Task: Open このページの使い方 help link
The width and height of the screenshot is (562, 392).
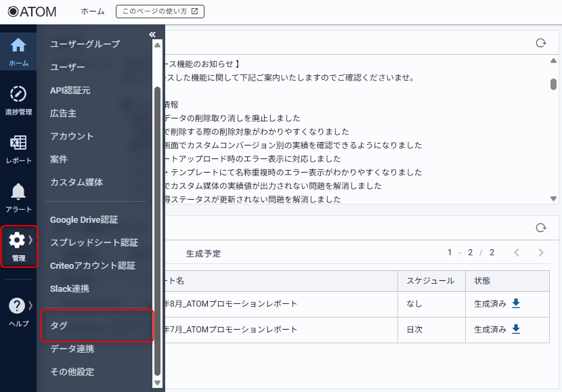Action: coord(160,12)
